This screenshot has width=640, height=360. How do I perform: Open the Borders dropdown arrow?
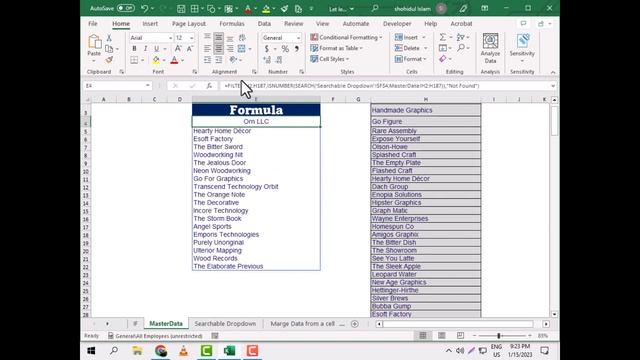click(142, 60)
